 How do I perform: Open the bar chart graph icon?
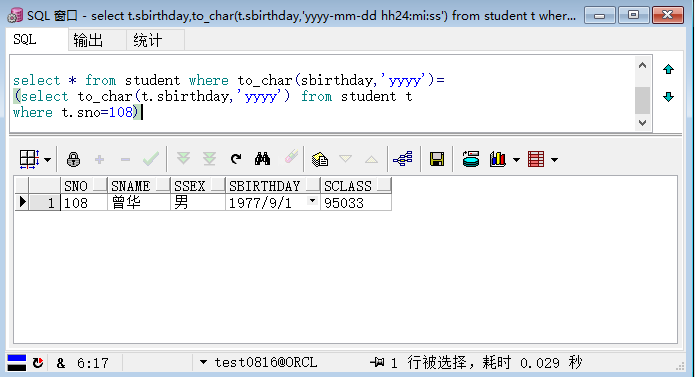coord(498,159)
